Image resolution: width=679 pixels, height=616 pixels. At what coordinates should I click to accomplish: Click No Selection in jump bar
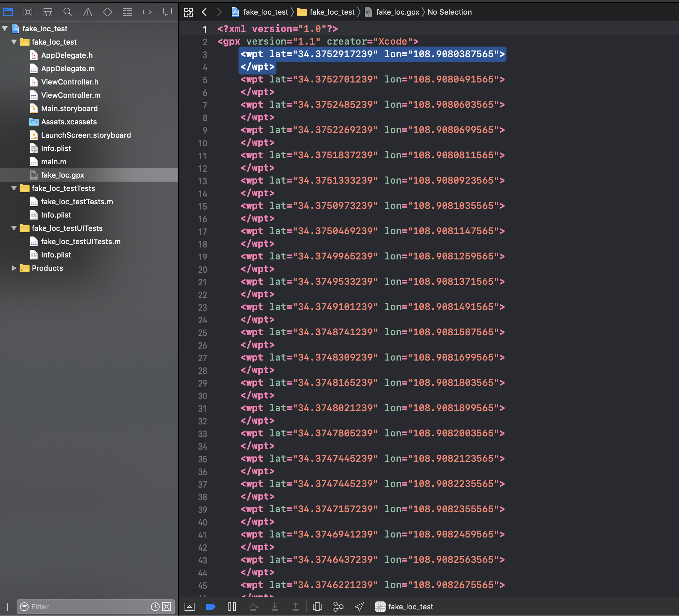pyautogui.click(x=450, y=12)
